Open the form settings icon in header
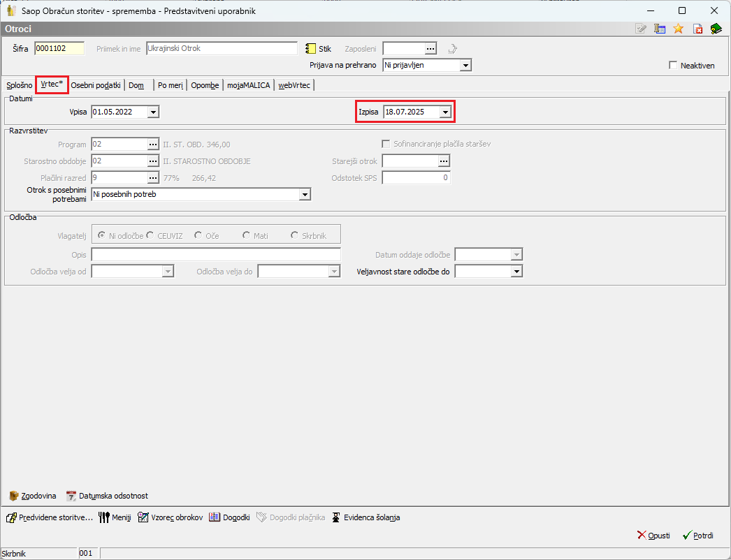The width and height of the screenshot is (731, 560). tap(660, 29)
